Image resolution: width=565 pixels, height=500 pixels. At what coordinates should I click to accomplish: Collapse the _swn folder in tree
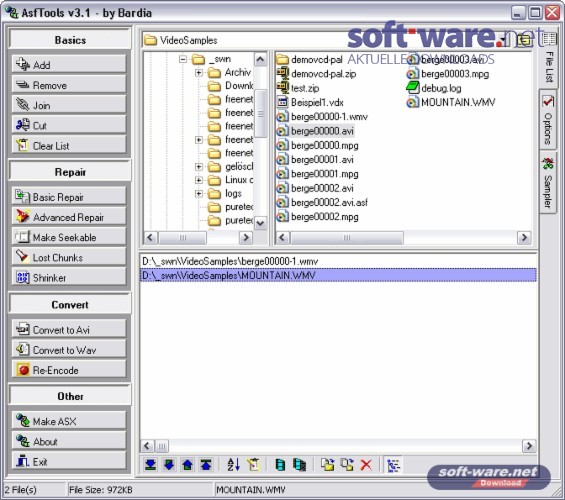coord(183,59)
